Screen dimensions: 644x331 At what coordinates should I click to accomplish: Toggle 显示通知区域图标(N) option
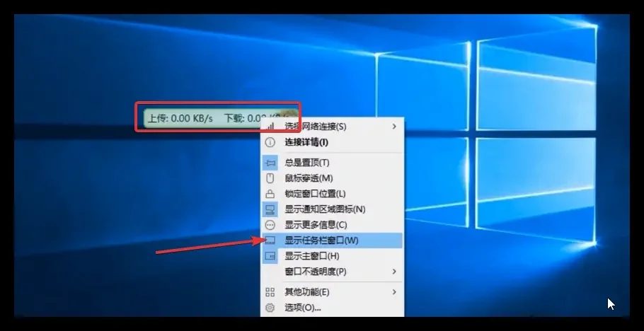click(332, 209)
